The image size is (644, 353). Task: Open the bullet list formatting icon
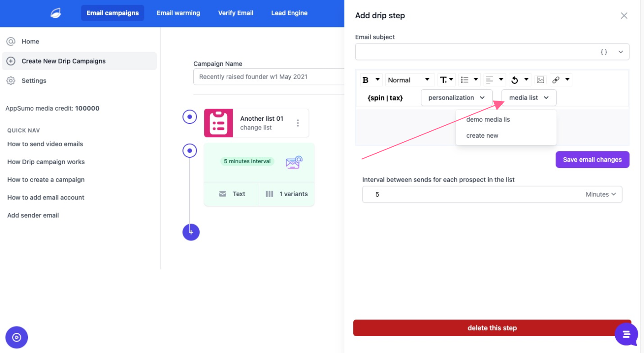coord(465,80)
